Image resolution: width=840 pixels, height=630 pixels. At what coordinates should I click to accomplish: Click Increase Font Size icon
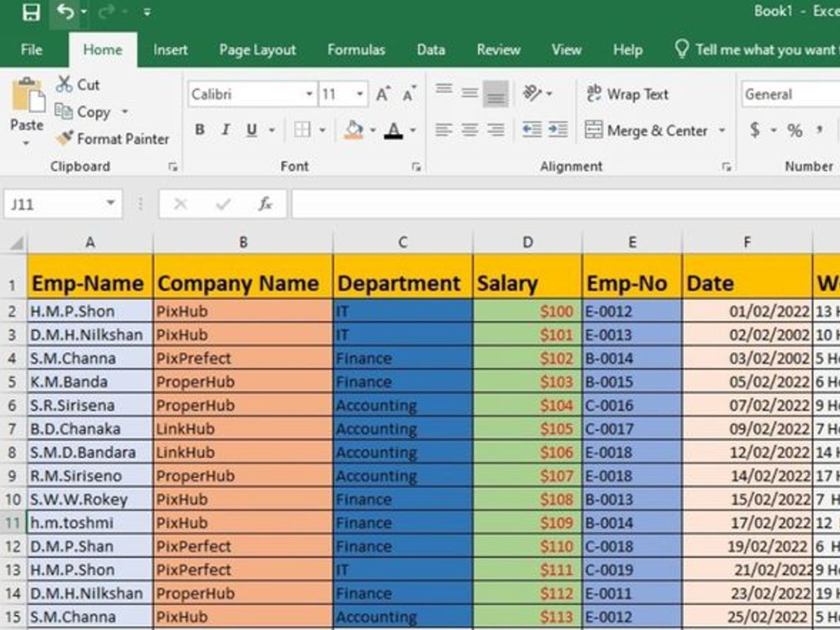coord(383,94)
